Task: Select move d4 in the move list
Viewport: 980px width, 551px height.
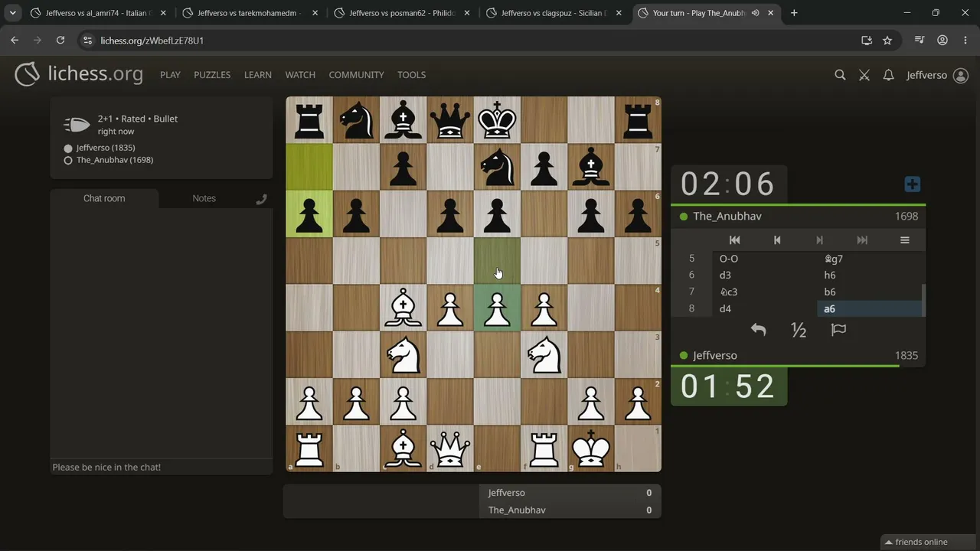Action: (766, 308)
